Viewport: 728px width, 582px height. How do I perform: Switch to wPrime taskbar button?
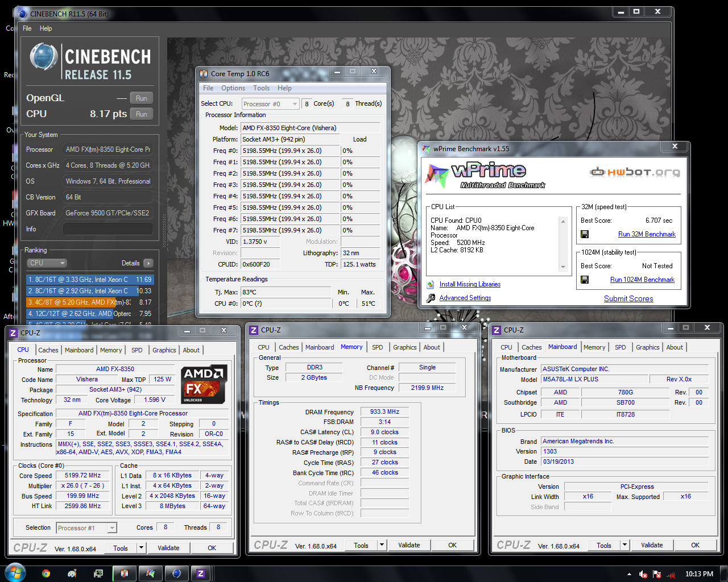150,573
